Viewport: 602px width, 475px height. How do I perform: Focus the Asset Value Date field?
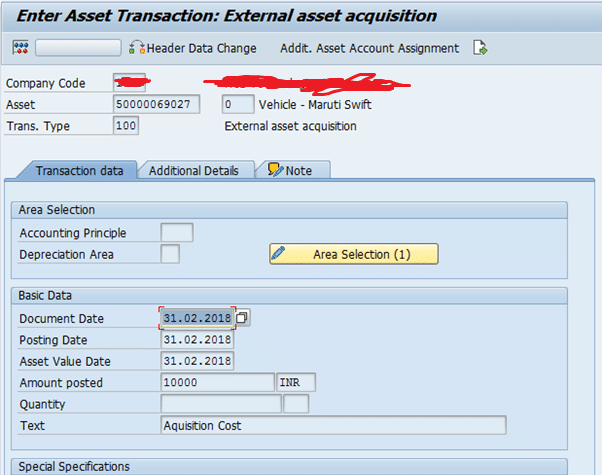[x=197, y=361]
